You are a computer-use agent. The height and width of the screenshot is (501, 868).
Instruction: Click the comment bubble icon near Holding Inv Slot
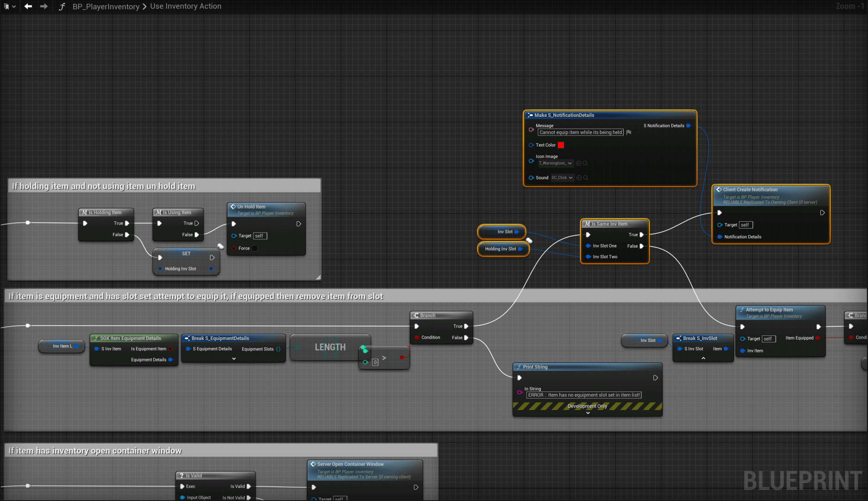click(x=529, y=240)
